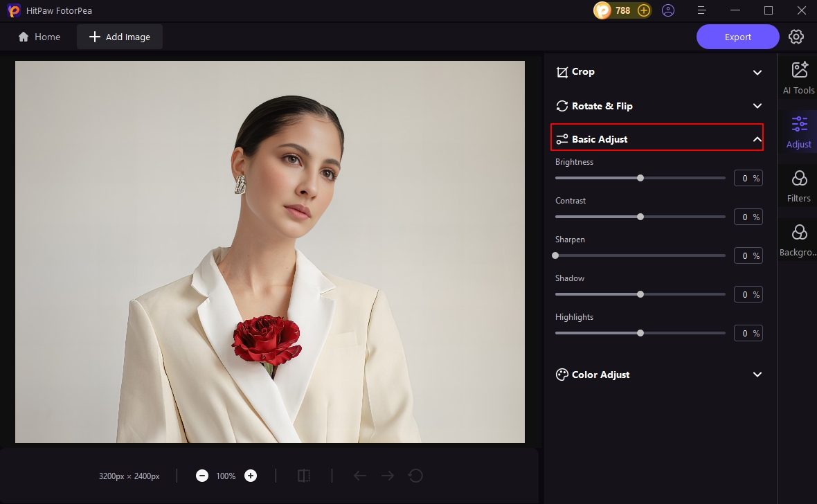The image size is (817, 504).
Task: Open the settings gear
Action: coord(796,36)
